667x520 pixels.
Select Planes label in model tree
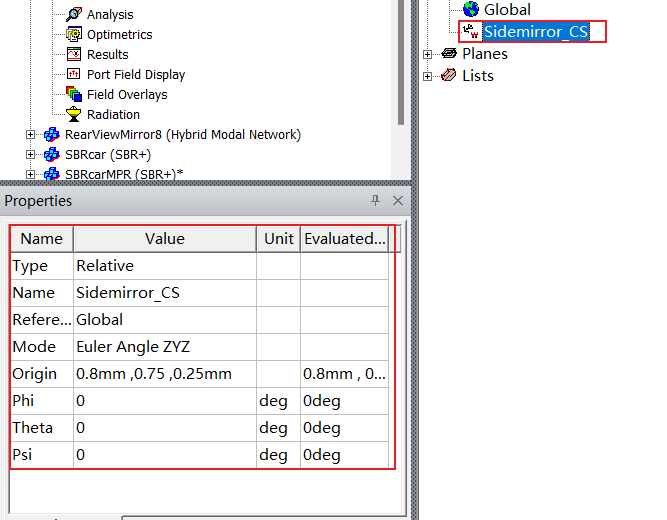[485, 54]
